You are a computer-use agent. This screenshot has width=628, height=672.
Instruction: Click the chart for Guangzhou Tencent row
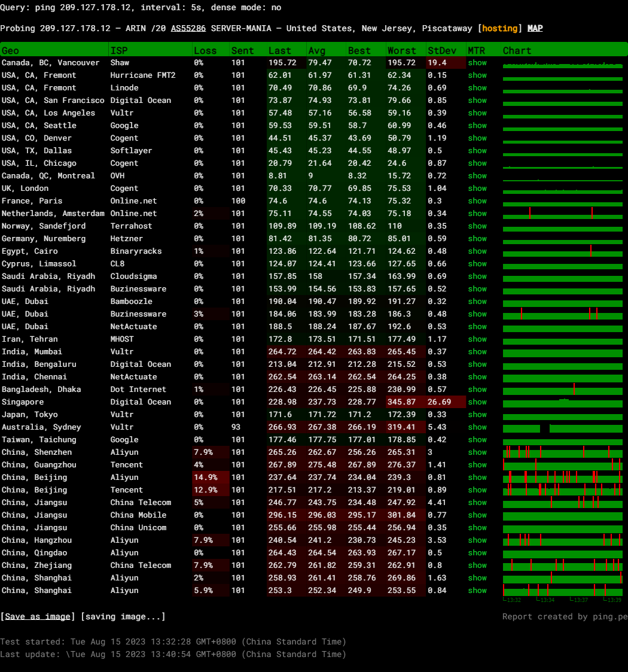point(562,464)
